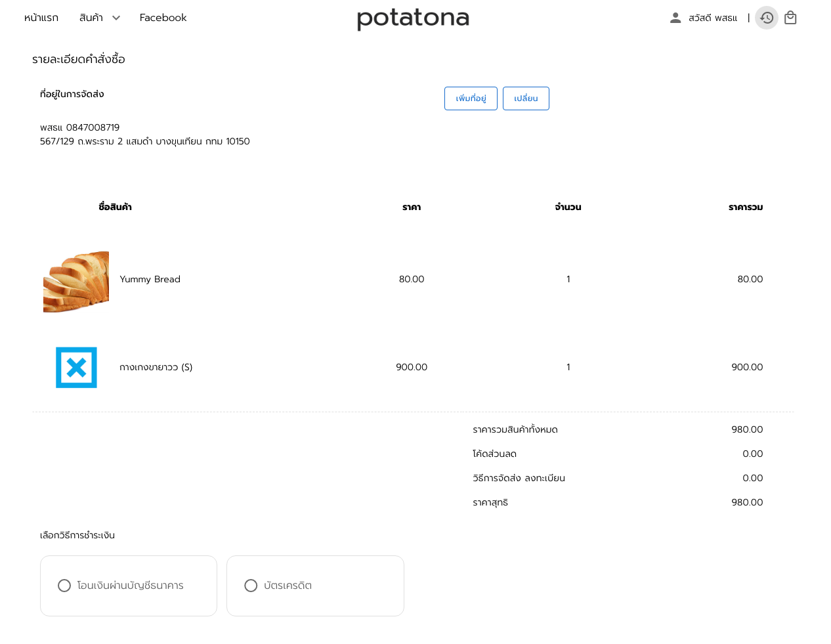Open the สินค้า products menu
Screen dimensions: 831x644
pyautogui.click(x=91, y=18)
